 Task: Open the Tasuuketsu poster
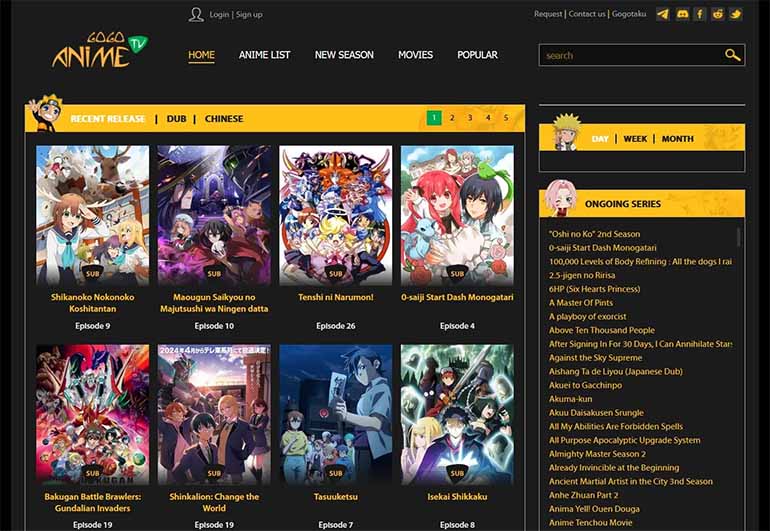336,415
